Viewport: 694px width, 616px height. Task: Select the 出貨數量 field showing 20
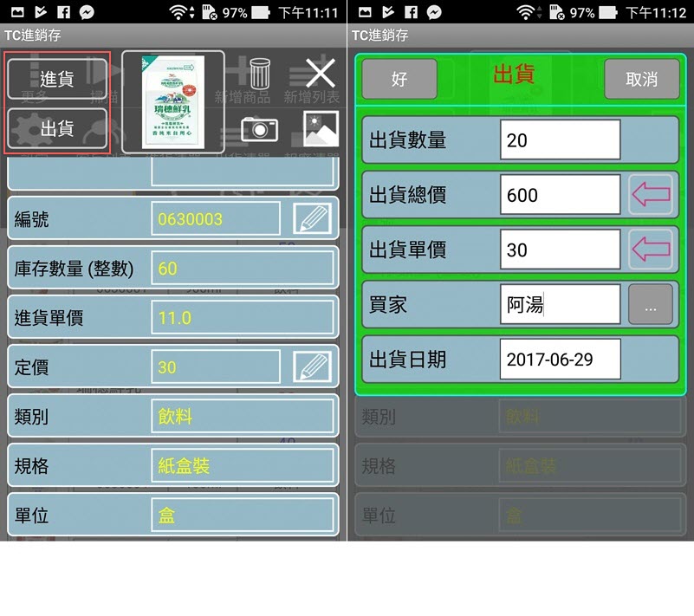(561, 139)
